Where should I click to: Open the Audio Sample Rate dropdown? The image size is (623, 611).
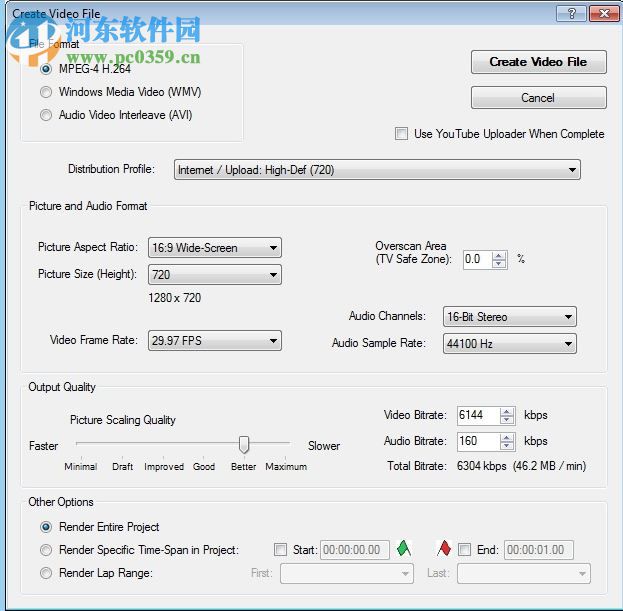click(x=510, y=344)
